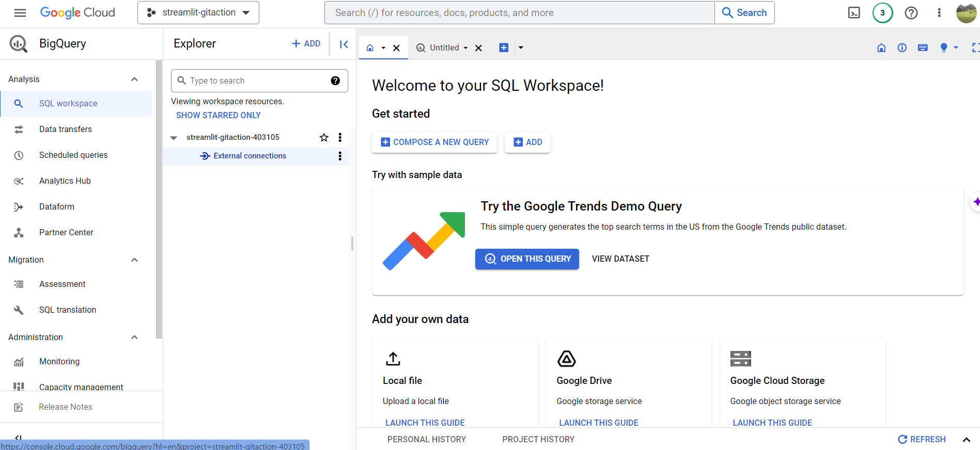
Task: Open SQL translation
Action: (x=76, y=310)
